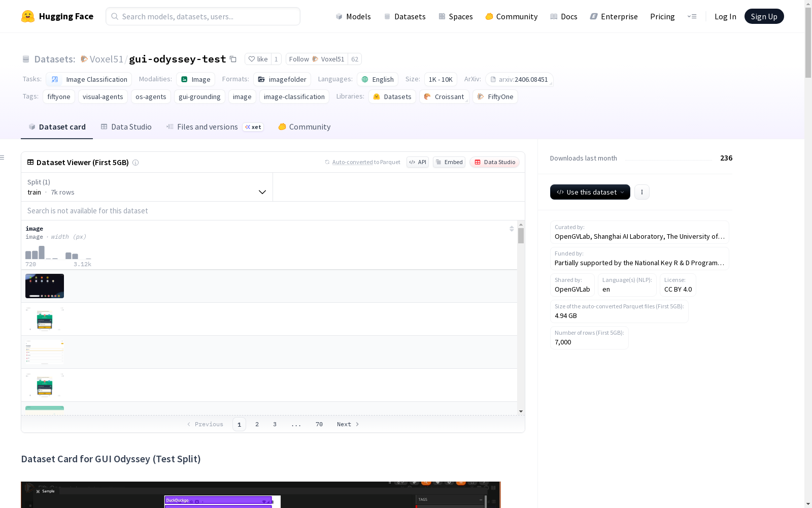Expand the Curated by field

pos(639,232)
